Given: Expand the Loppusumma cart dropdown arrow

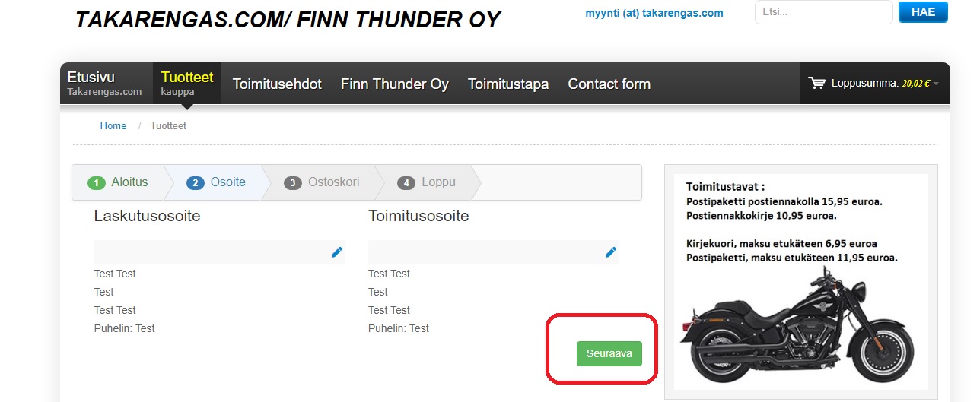Looking at the screenshot, I should coord(936,84).
